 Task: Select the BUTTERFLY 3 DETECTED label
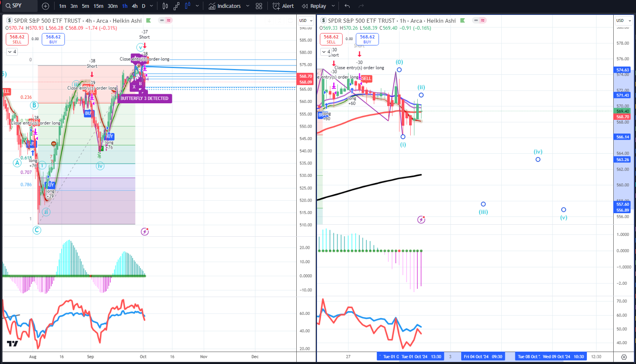coord(145,98)
